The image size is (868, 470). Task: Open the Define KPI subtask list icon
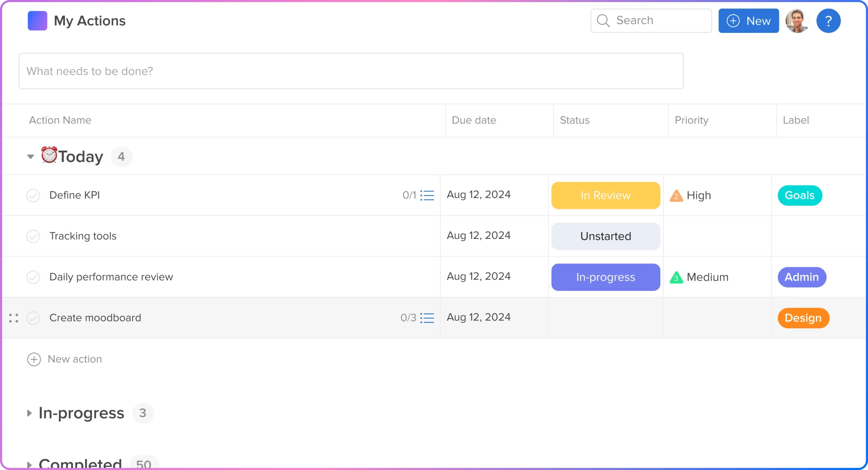coord(427,195)
